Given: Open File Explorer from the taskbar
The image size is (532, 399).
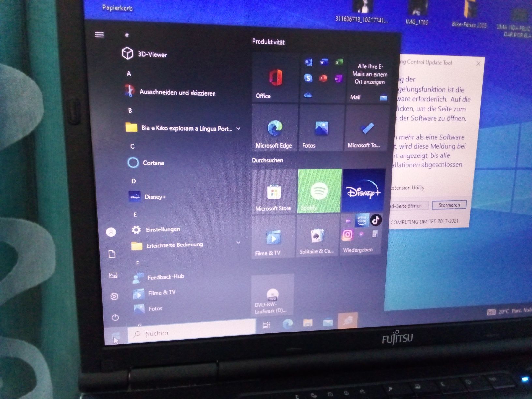Looking at the screenshot, I should point(308,323).
